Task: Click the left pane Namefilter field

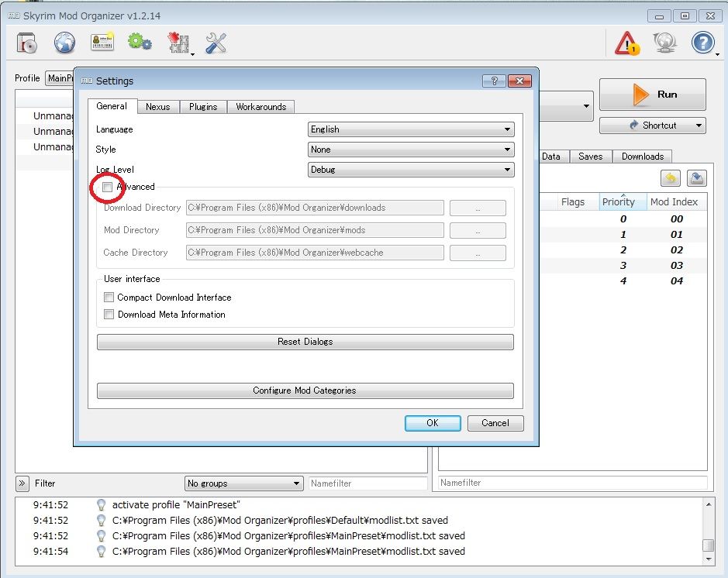Action: tap(367, 483)
